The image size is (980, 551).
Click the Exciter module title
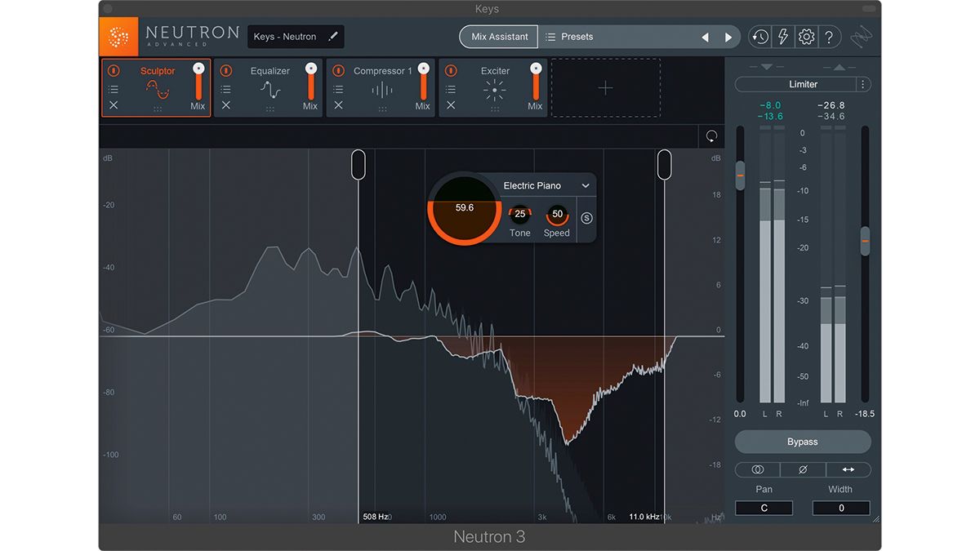(x=495, y=71)
